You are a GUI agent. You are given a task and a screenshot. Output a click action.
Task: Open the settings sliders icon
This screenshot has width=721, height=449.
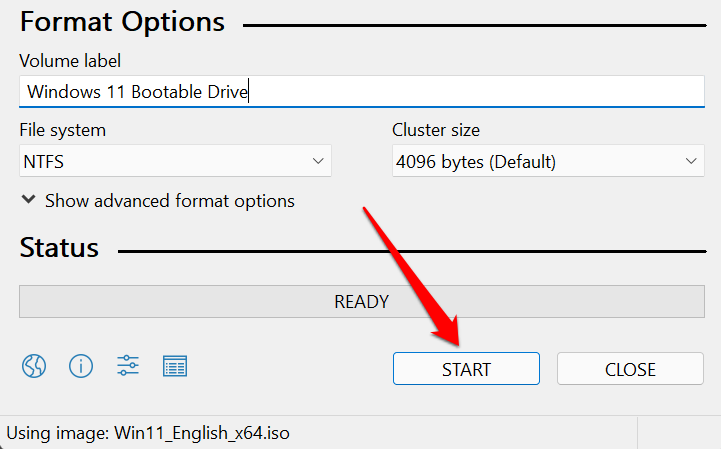128,366
